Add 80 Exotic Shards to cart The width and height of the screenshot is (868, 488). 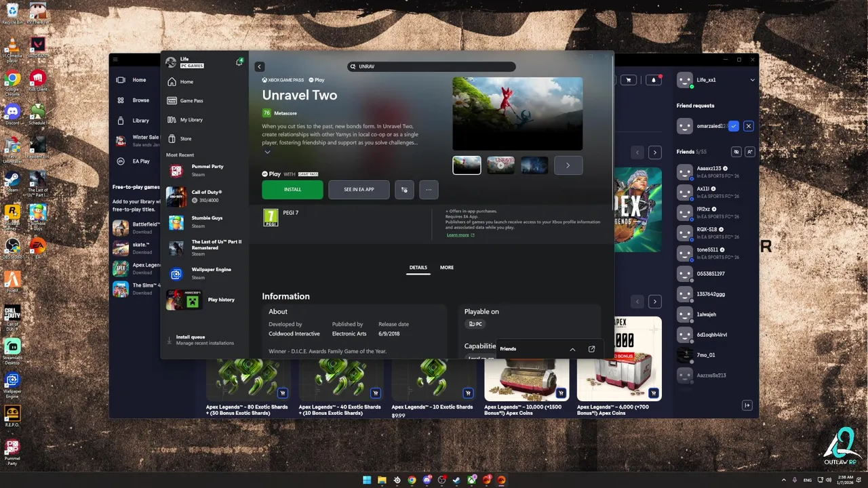click(x=283, y=393)
